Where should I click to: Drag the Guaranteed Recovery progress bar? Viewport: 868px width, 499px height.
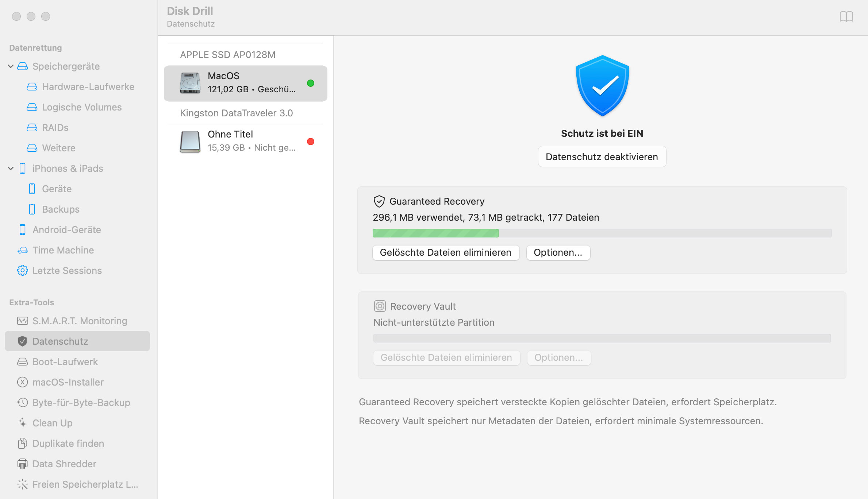[x=602, y=233]
